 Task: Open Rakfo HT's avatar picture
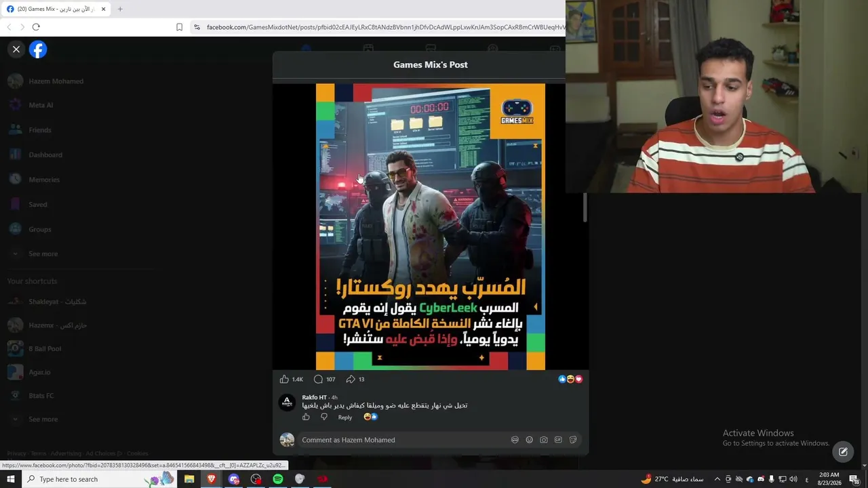click(x=287, y=402)
